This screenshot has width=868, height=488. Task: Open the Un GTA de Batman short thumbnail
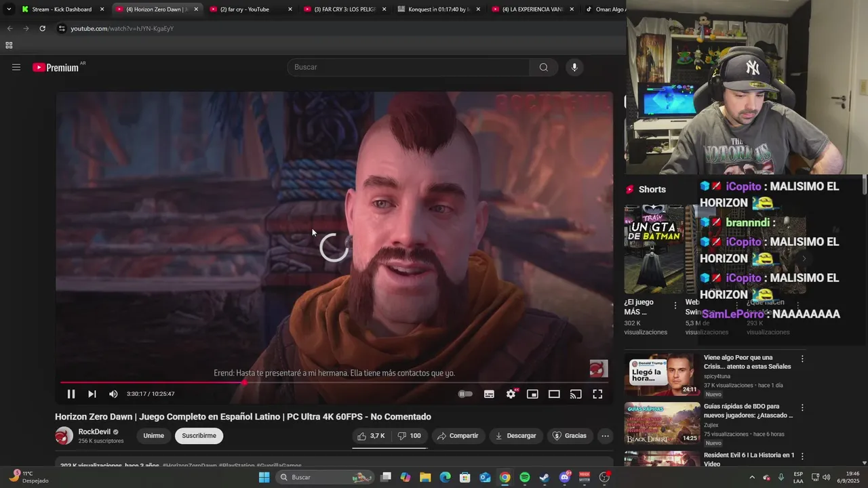654,249
